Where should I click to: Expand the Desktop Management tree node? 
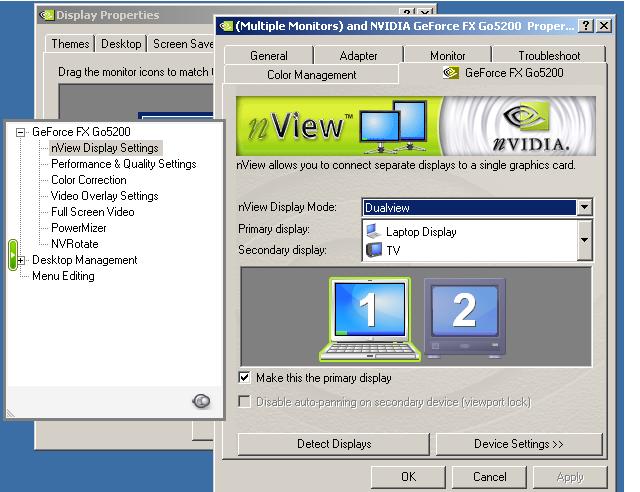[21, 260]
